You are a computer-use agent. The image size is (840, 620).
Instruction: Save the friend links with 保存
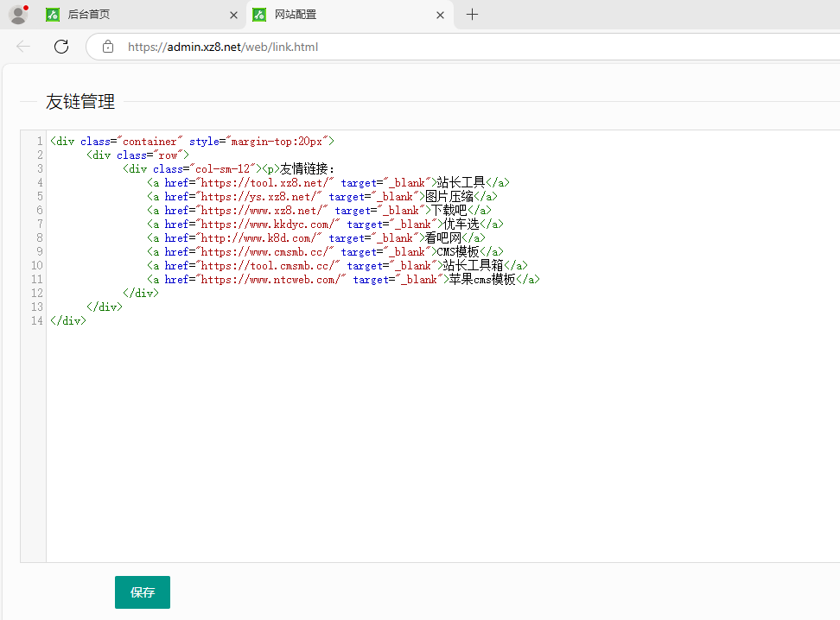point(143,592)
